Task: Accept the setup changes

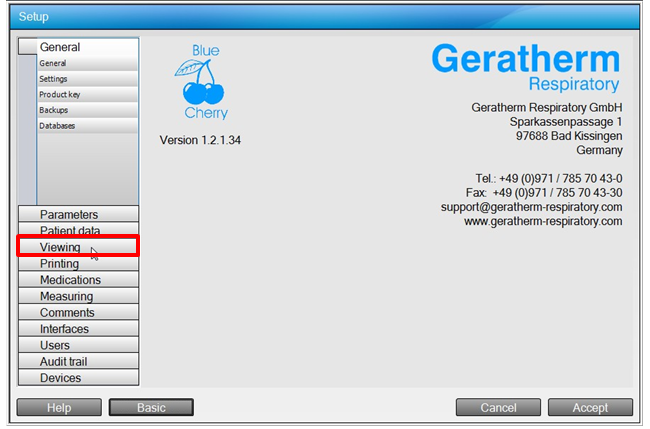Action: click(590, 407)
